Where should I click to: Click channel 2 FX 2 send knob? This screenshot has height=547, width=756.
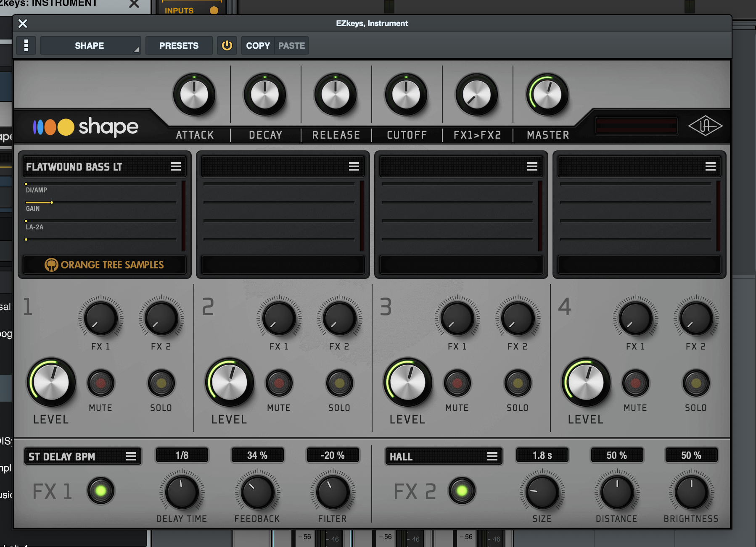[339, 318]
